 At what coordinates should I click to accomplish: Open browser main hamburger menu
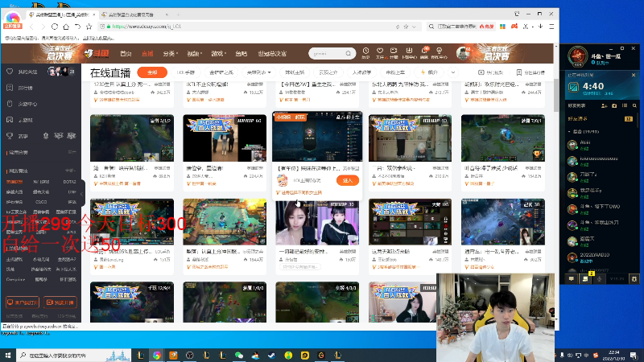[551, 27]
